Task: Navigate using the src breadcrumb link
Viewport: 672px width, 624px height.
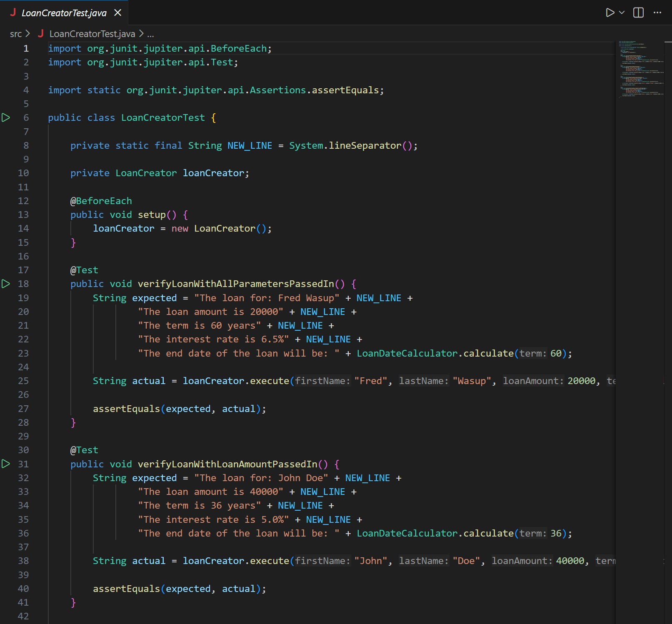Action: point(15,34)
